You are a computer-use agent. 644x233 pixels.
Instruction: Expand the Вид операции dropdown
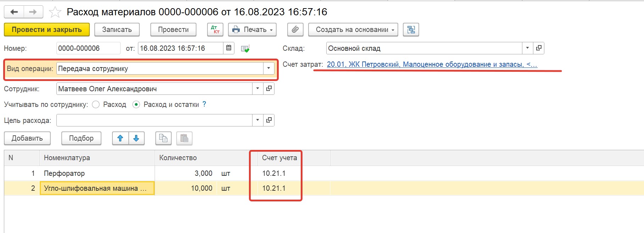click(x=268, y=68)
